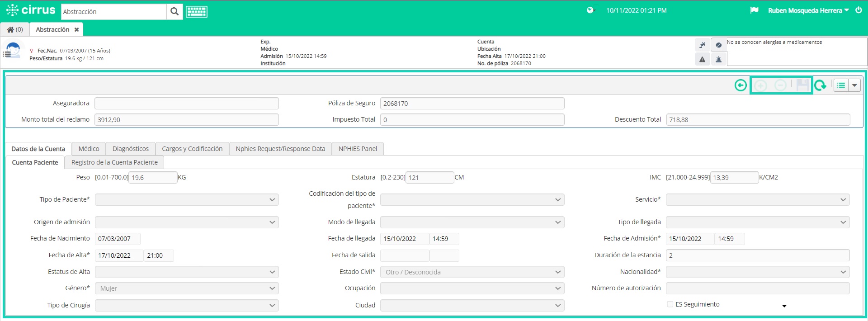Image resolution: width=868 pixels, height=321 pixels.
Task: Click the emergency siren icon
Action: [x=718, y=59]
